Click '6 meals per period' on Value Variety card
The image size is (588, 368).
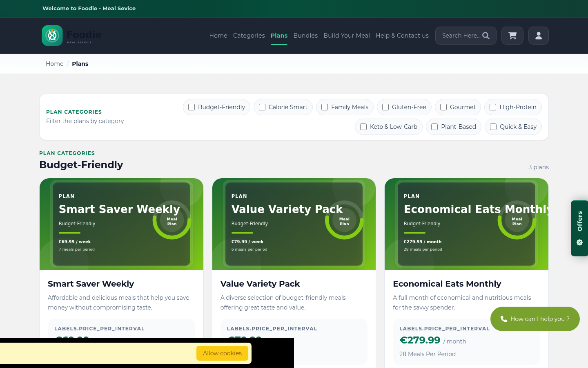(249, 249)
